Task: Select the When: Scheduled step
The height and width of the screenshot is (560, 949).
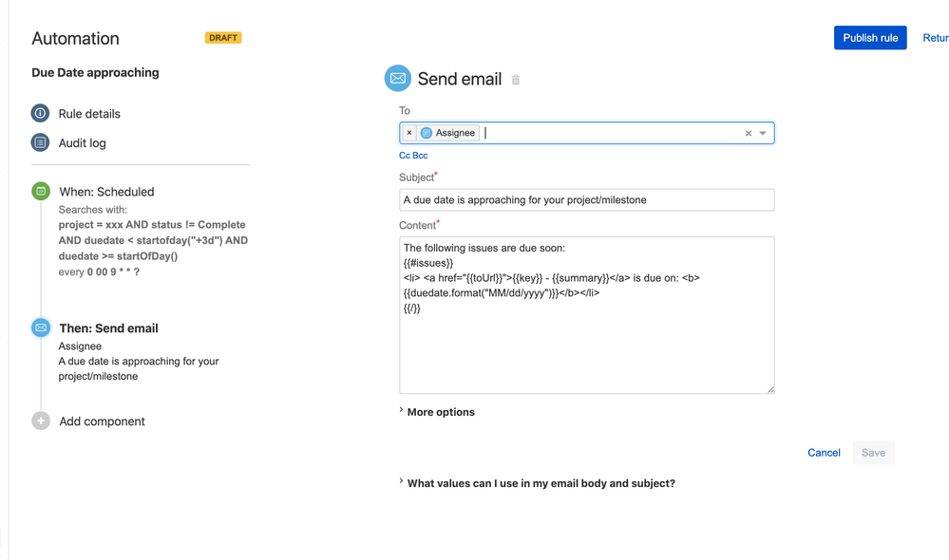Action: [x=106, y=192]
